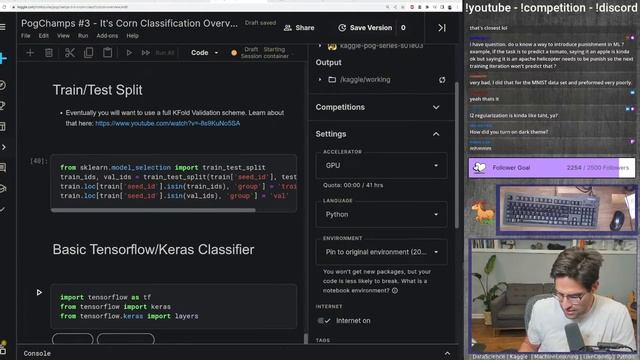Click the Output heading in side panel

(x=329, y=62)
